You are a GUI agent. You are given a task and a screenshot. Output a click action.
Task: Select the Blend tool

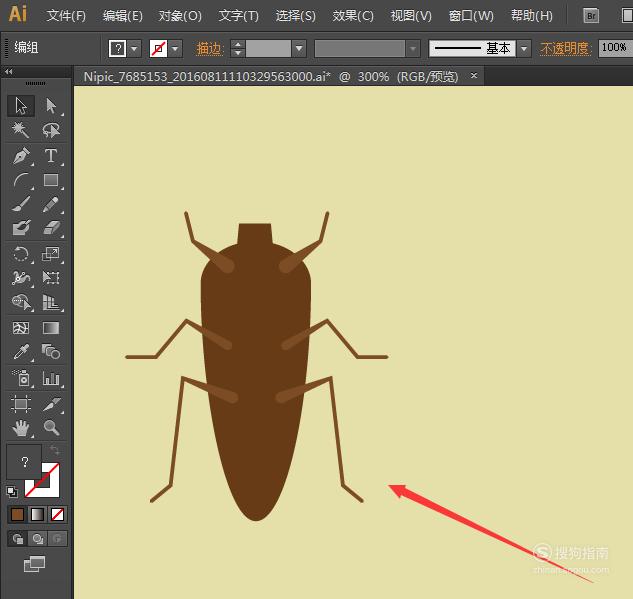pos(51,352)
